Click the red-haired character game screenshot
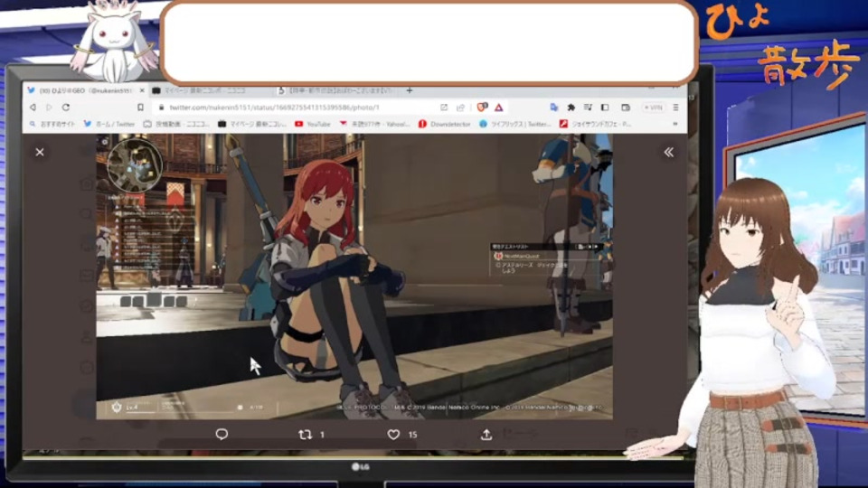868x488 pixels. (x=354, y=277)
